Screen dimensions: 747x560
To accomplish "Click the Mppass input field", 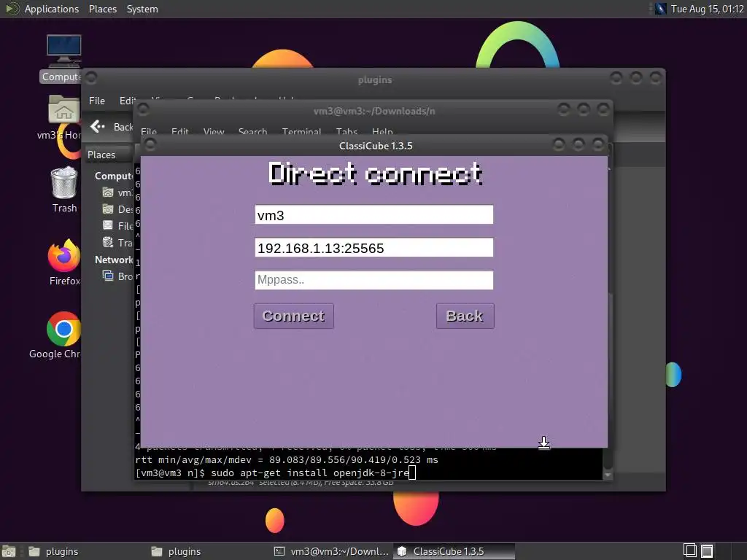I will [x=374, y=280].
